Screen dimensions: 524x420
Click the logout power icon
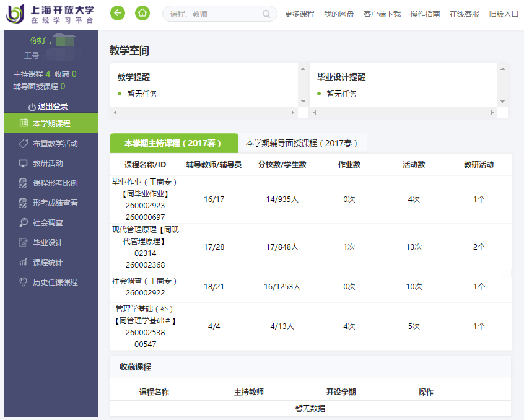32,107
